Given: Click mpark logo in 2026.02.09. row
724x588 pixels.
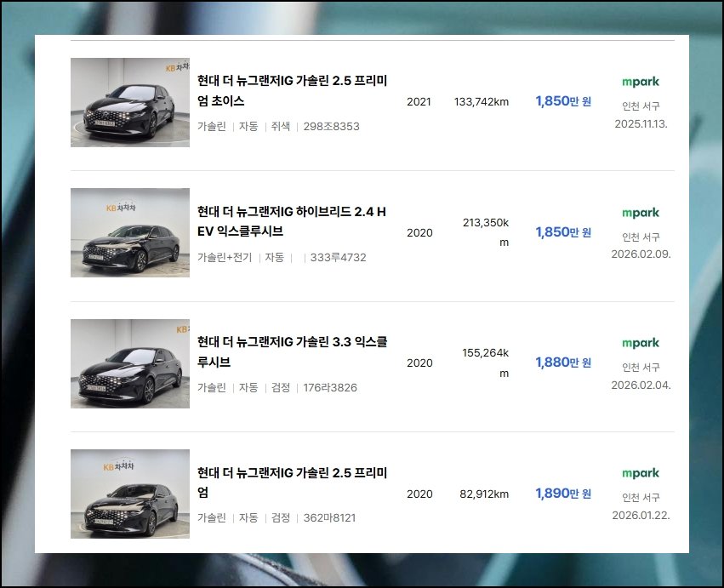Looking at the screenshot, I should 641,213.
